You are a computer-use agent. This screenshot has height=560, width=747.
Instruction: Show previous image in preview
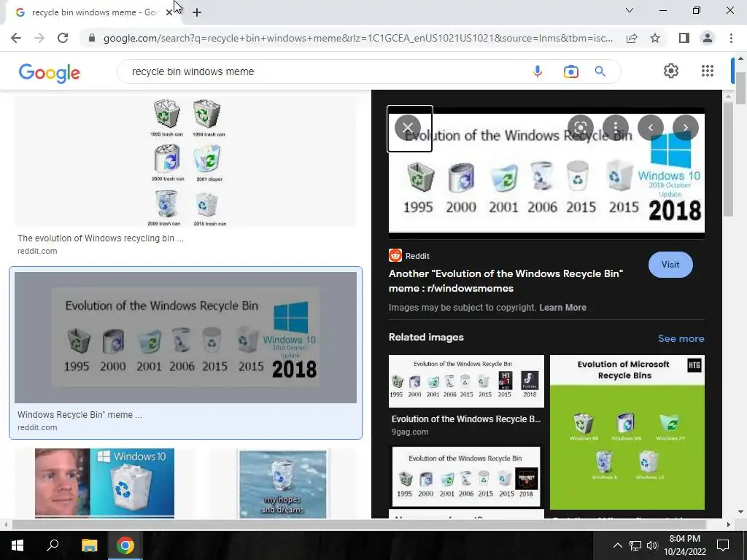point(650,128)
